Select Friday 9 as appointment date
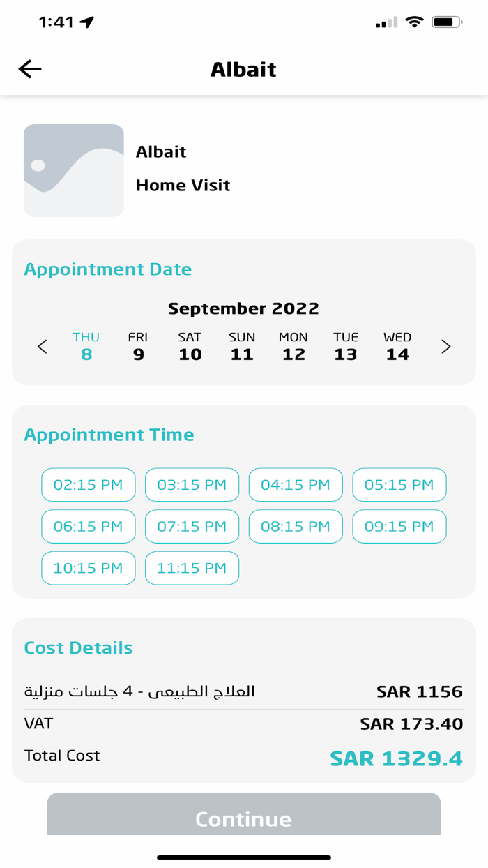This screenshot has height=868, width=488. (x=138, y=347)
